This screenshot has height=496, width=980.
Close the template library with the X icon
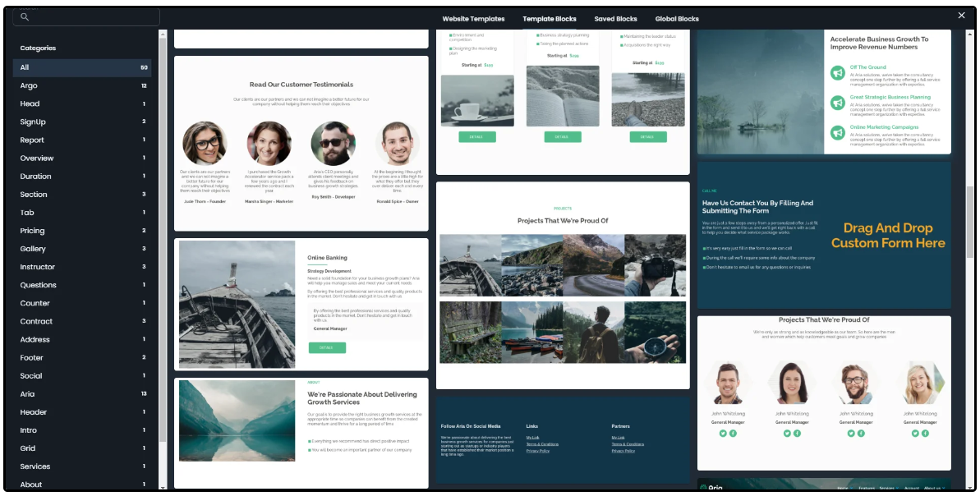(961, 16)
